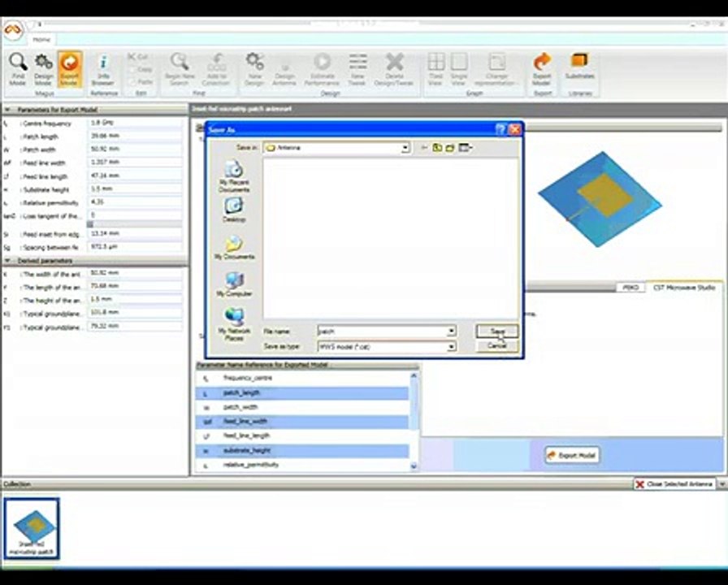The height and width of the screenshot is (585, 728).
Task: Click Add to Collection icon
Action: (216, 69)
